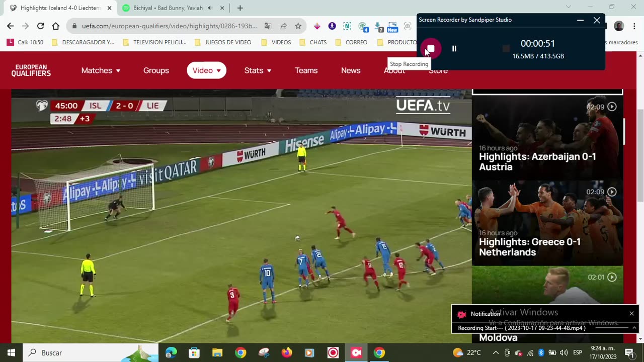Viewport: 644px width, 362px height.
Task: Expand the Matches menu
Action: point(101,70)
